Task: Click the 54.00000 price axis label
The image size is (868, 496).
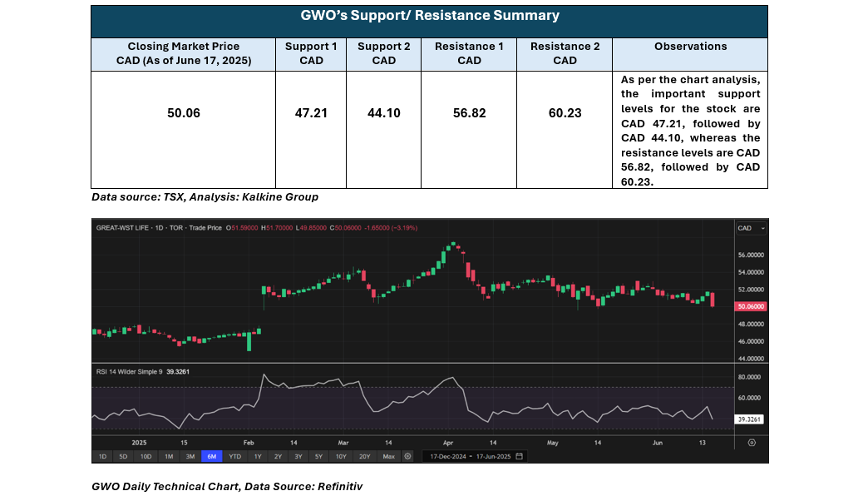Action: point(752,273)
